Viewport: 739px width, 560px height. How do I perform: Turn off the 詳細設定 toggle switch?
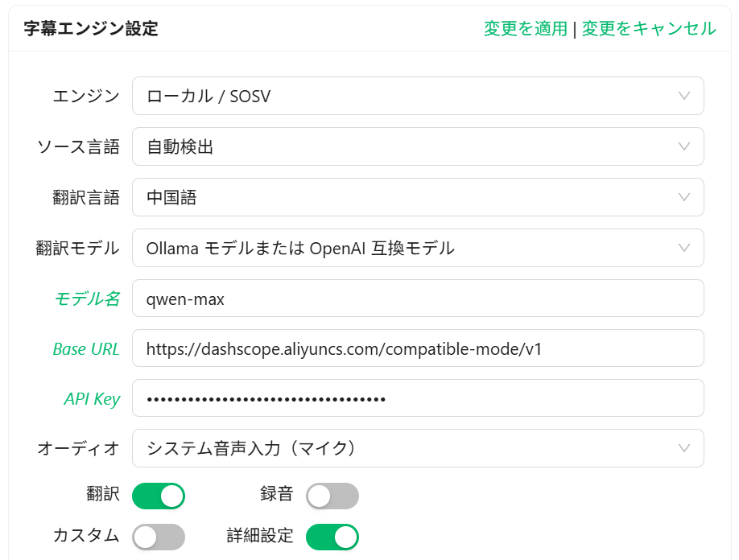pyautogui.click(x=332, y=537)
